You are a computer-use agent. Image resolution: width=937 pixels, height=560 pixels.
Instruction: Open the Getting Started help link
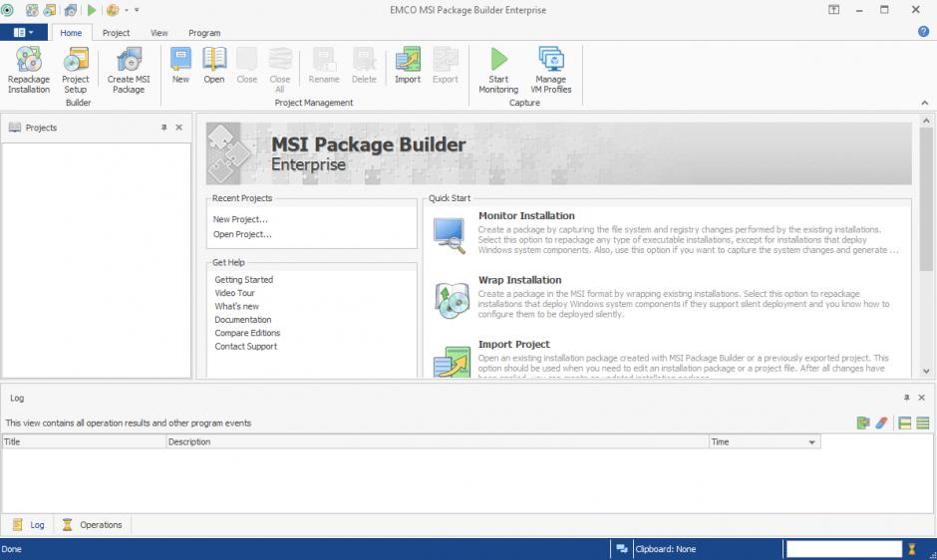click(x=244, y=280)
